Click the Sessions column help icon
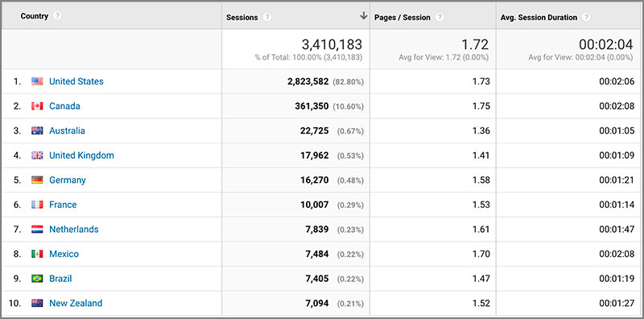644x319 pixels. point(267,17)
